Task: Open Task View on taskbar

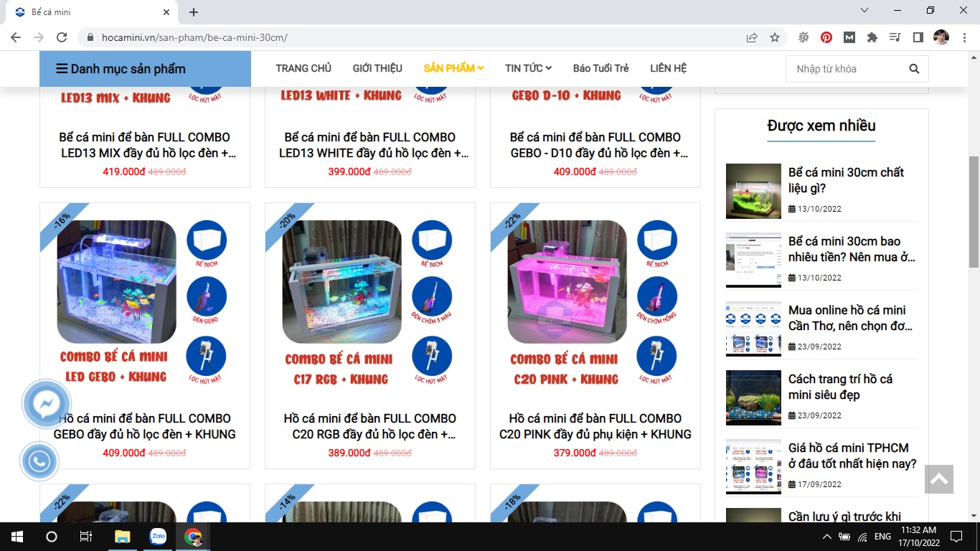Action: pos(85,536)
